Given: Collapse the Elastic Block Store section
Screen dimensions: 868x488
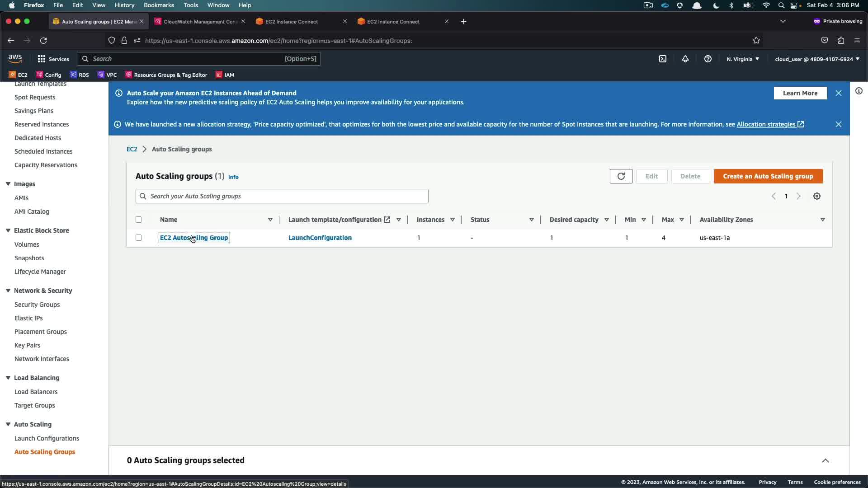Looking at the screenshot, I should tap(8, 230).
